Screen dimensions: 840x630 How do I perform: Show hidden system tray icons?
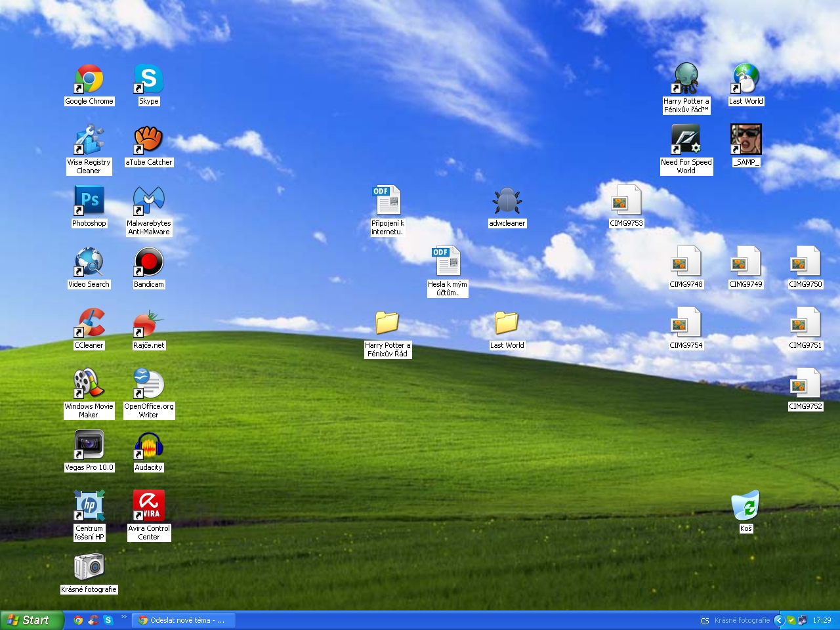click(779, 620)
